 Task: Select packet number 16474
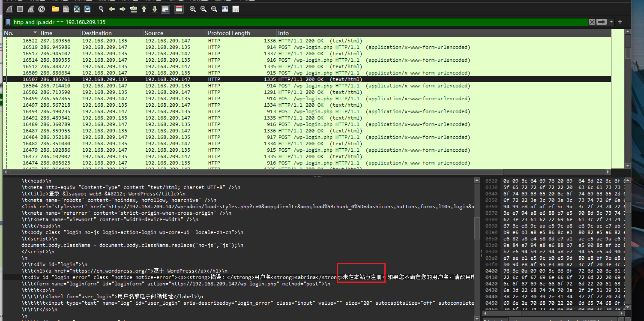[307, 163]
